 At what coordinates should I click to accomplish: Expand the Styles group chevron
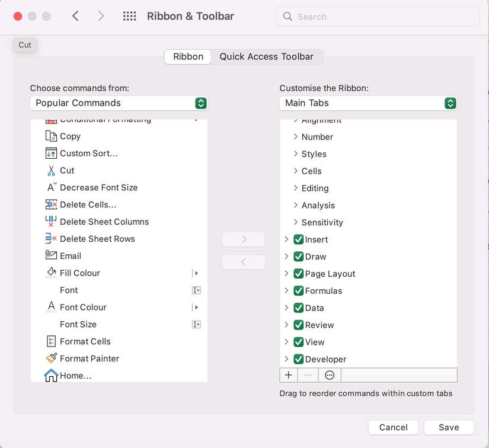(294, 153)
